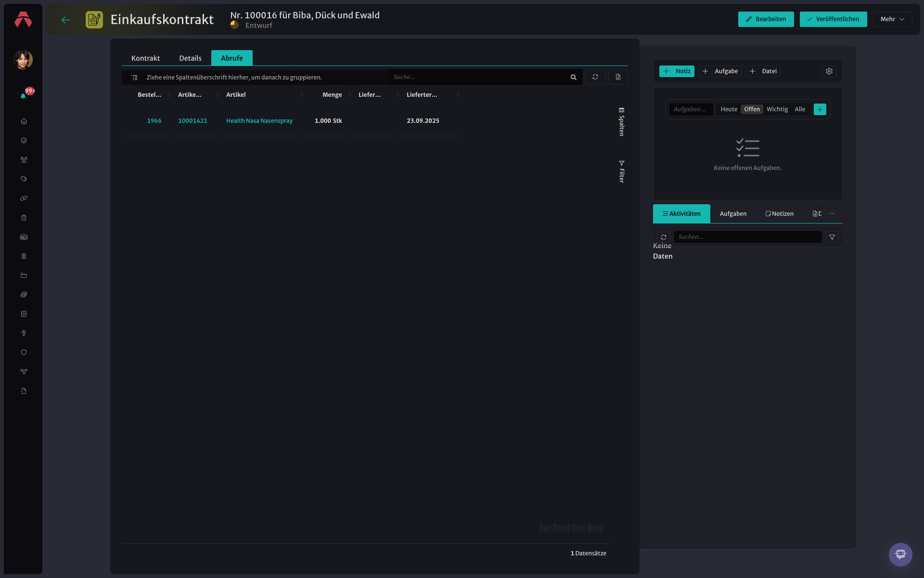Open order number 1966 link
Screen dimensions: 924x578
pos(154,121)
